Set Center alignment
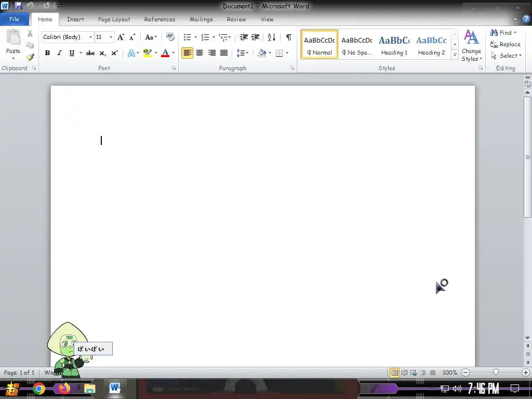This screenshot has width=532, height=399. 199,53
